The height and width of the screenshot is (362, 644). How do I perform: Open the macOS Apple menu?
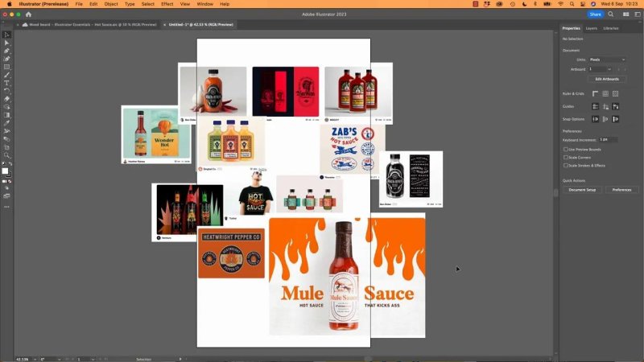(10, 4)
